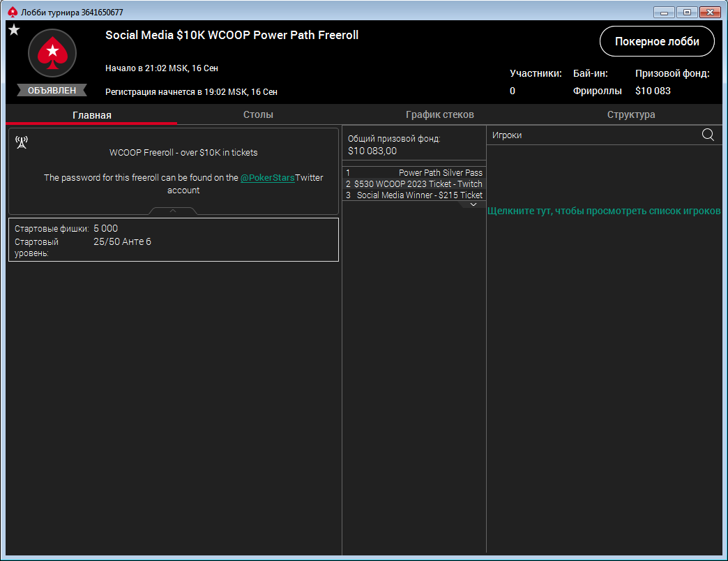Image resolution: width=728 pixels, height=561 pixels.
Task: Switch to the Главная tab
Action: pyautogui.click(x=91, y=115)
